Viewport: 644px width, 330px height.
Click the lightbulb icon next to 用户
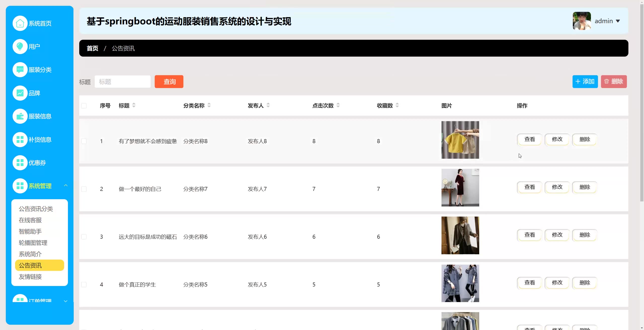click(x=20, y=47)
